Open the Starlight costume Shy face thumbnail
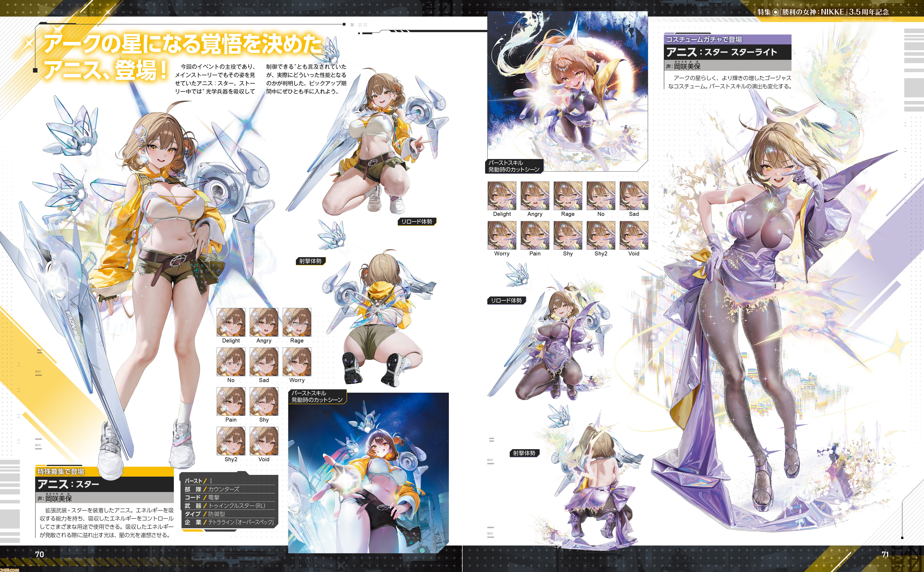Image resolution: width=924 pixels, height=572 pixels. 568,235
